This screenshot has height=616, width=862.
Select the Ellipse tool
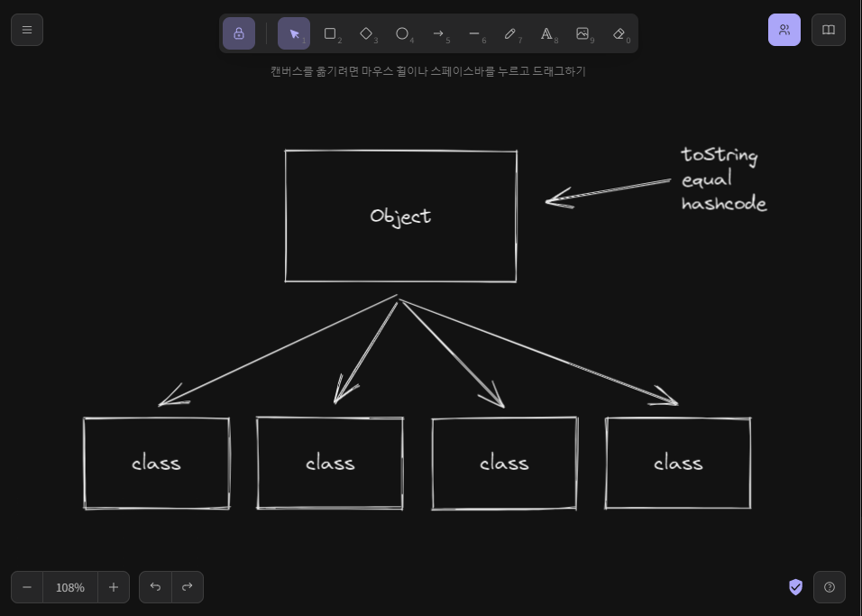(x=402, y=33)
